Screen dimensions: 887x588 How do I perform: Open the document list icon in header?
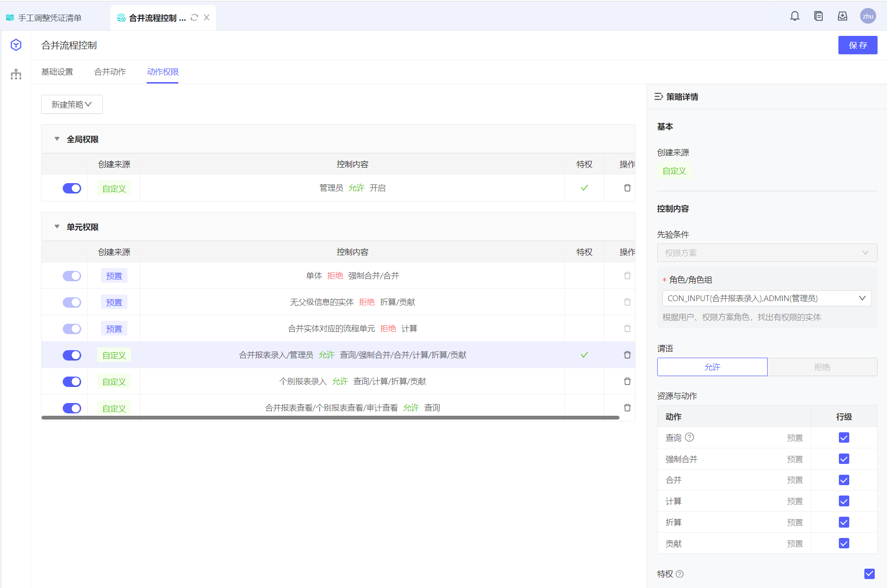coord(819,17)
